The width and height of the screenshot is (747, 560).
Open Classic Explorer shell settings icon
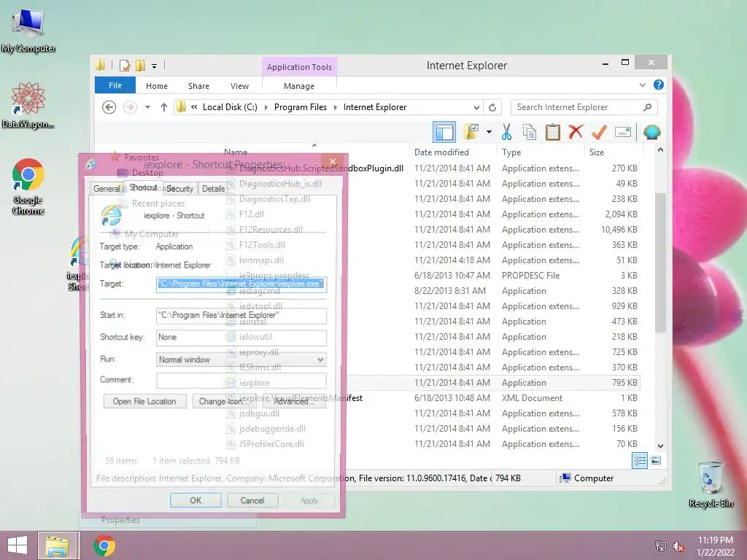pyautogui.click(x=651, y=132)
